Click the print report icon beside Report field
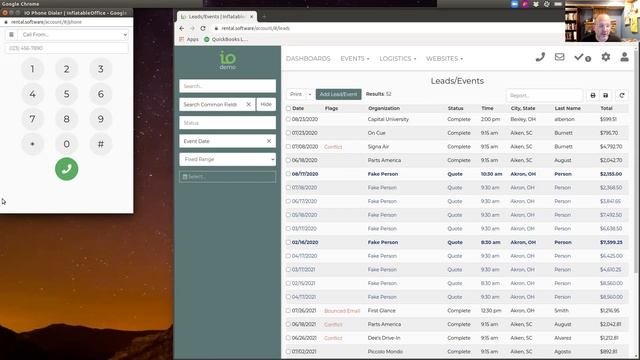 point(593,95)
